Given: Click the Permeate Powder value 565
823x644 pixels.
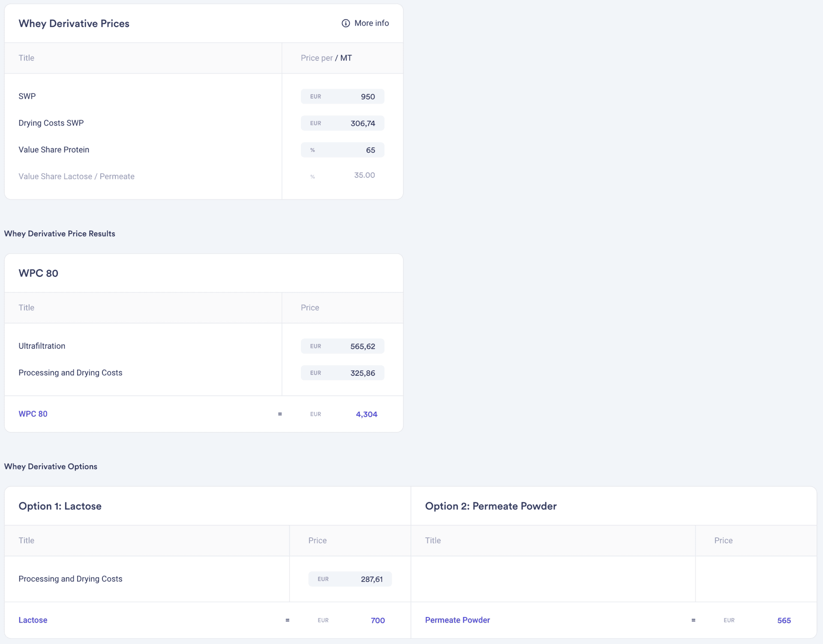Looking at the screenshot, I should 784,620.
